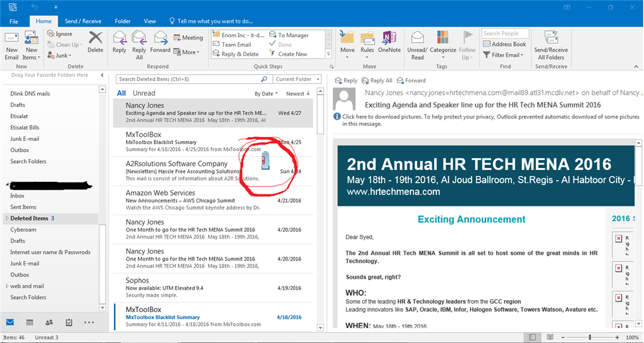
Task: Run the Team Email quick step
Action: (x=232, y=44)
